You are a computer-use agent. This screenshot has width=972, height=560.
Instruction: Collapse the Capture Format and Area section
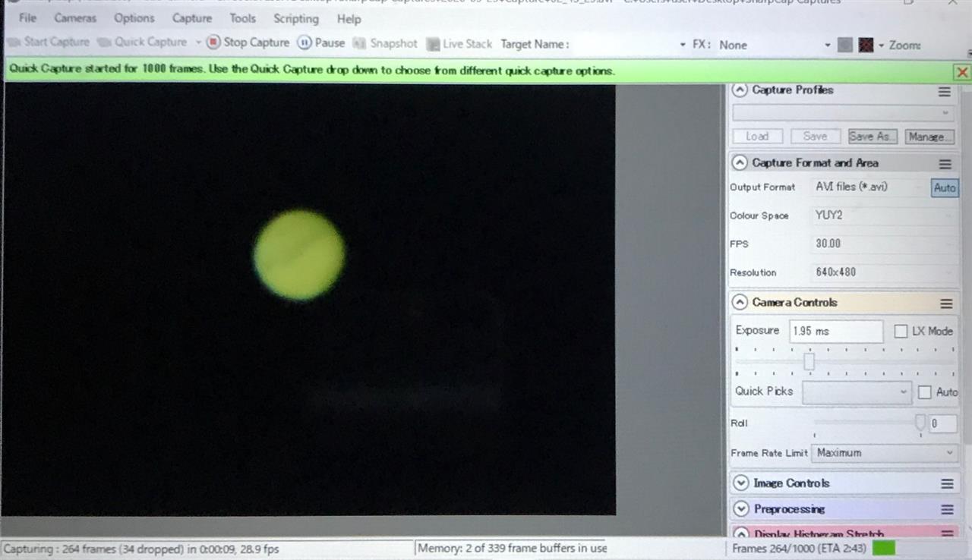click(x=740, y=162)
